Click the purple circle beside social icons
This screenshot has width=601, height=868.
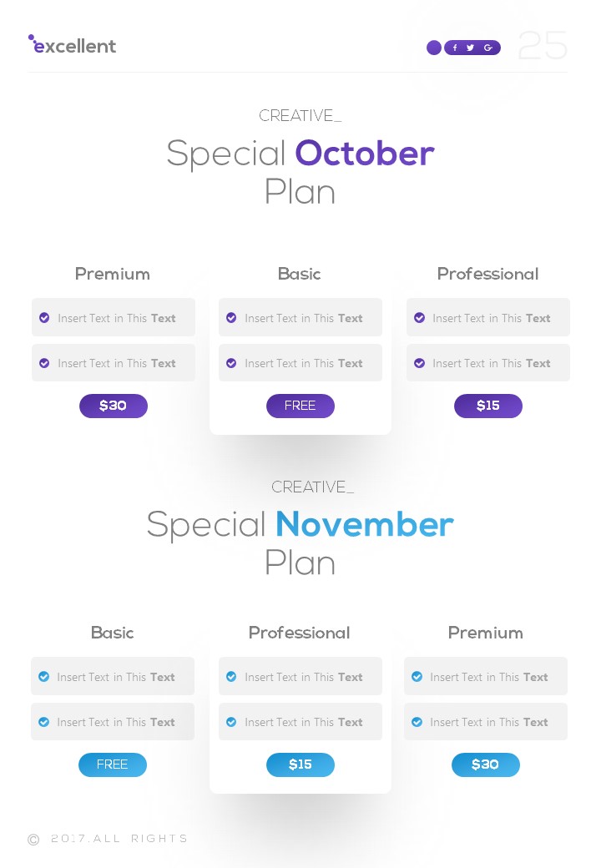434,48
